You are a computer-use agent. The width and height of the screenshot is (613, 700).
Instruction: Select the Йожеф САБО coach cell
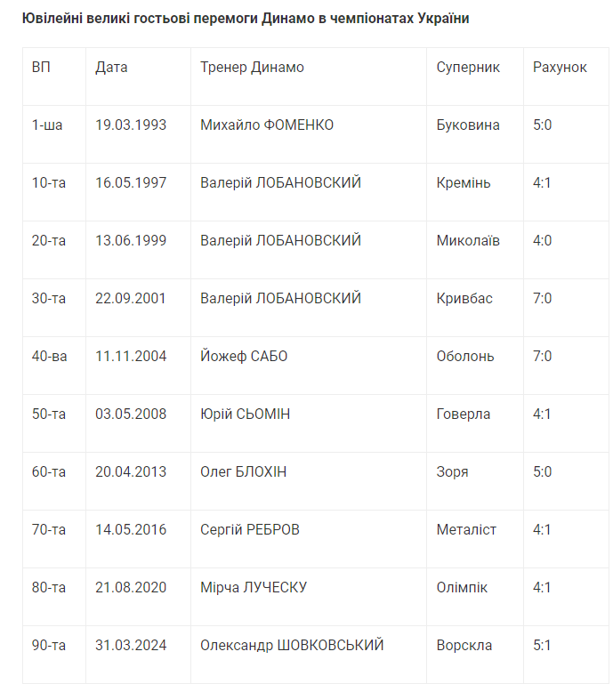tap(244, 357)
